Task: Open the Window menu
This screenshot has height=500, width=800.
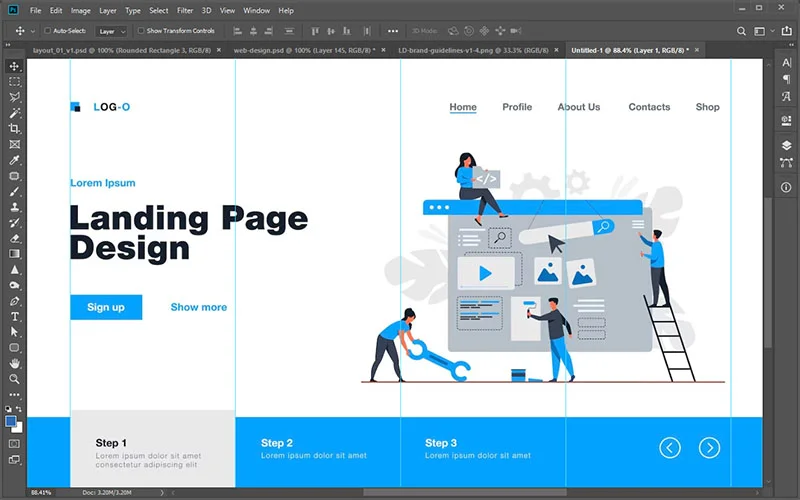Action: (257, 10)
